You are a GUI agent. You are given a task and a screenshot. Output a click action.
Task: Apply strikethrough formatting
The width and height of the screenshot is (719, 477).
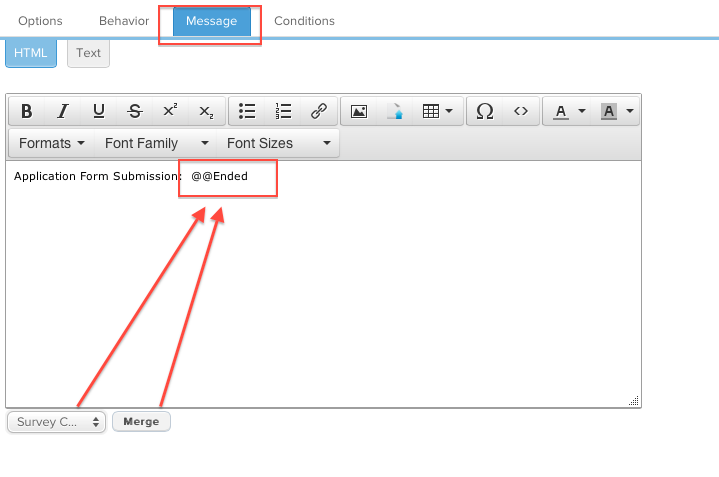point(134,111)
